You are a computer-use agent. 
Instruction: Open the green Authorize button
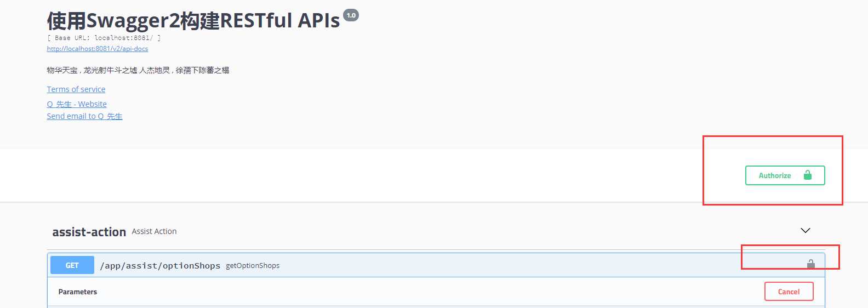tap(785, 175)
